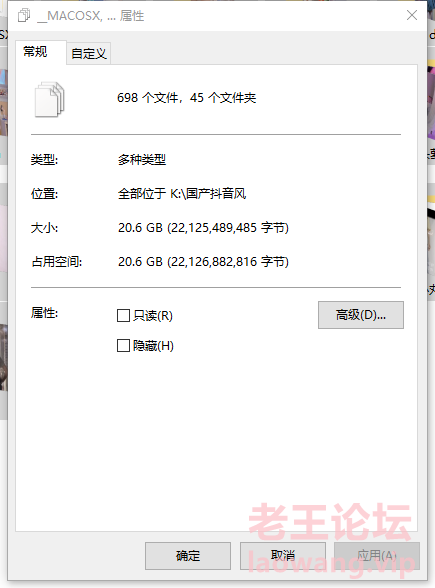Click the window title _MACOSX, ... 属性
Screen dimensions: 435x588
click(x=90, y=16)
